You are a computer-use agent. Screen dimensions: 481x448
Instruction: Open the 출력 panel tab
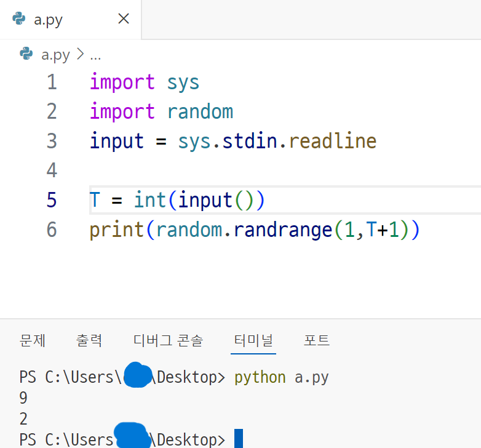89,340
